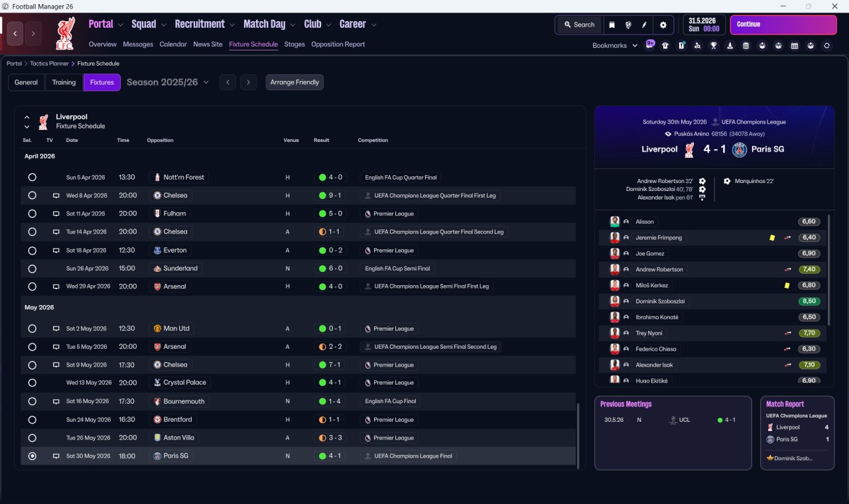Click the Everton club badge

(157, 250)
